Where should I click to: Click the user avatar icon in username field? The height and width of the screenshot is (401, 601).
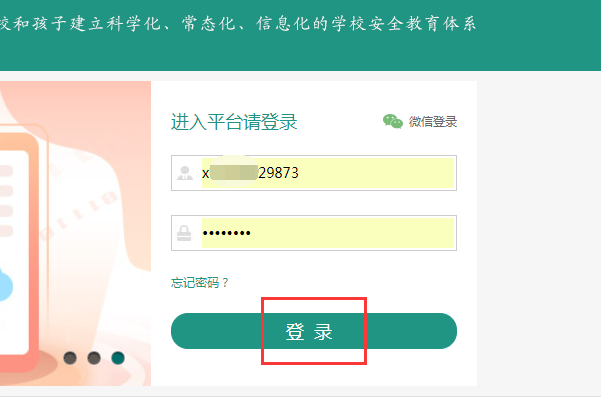tap(185, 173)
